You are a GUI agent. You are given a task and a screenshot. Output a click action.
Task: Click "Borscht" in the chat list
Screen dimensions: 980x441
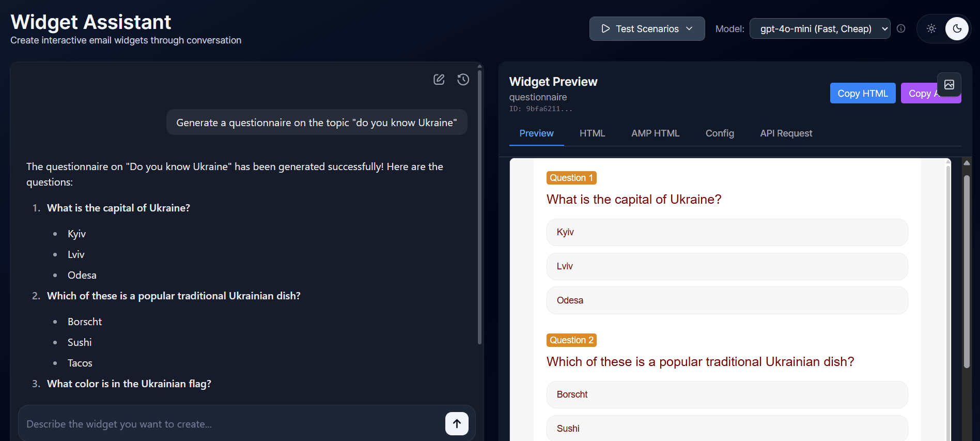click(x=85, y=322)
